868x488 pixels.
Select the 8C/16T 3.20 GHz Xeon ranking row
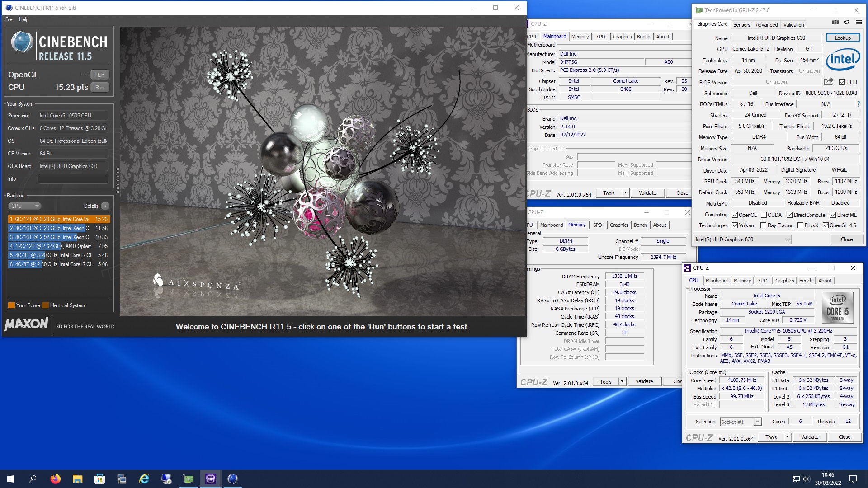click(x=59, y=228)
